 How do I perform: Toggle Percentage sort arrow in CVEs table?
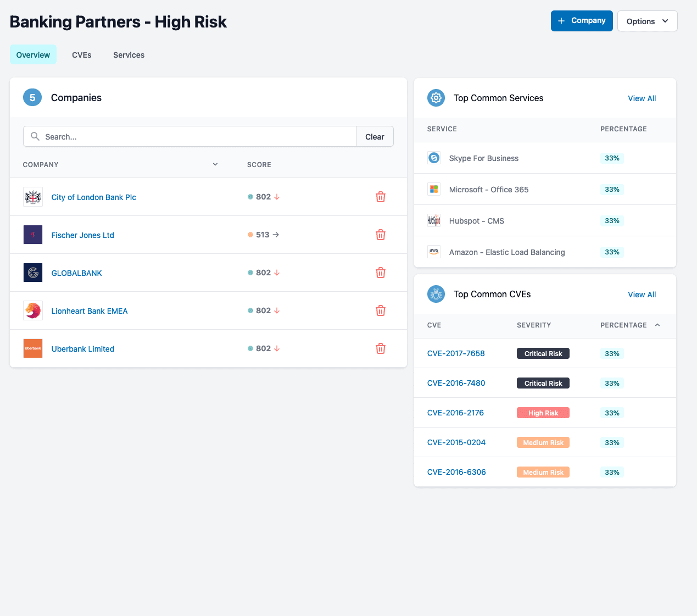tap(657, 325)
